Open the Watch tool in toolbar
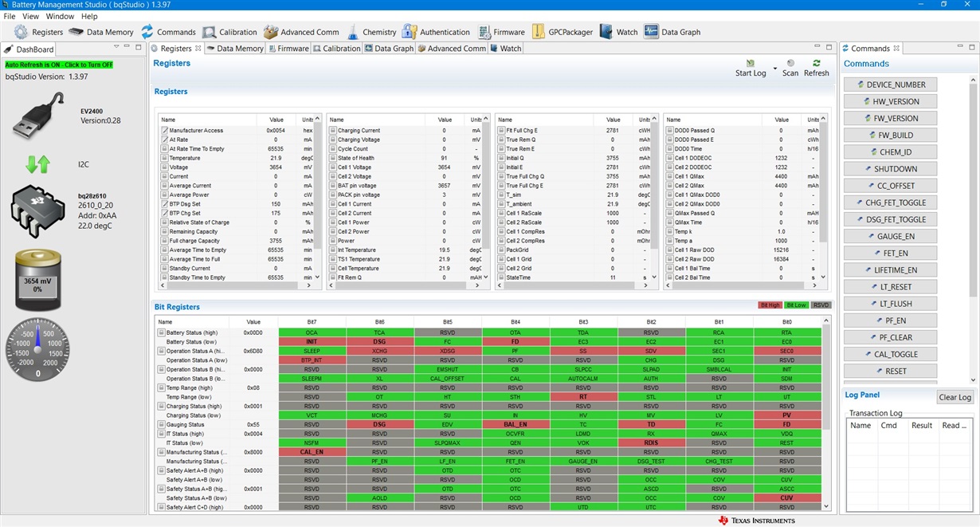 coord(618,32)
